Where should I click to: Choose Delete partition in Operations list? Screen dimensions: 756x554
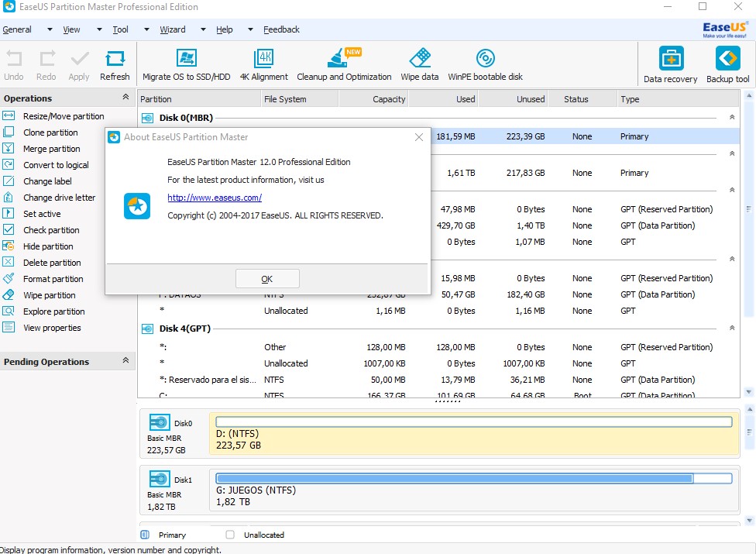point(52,263)
